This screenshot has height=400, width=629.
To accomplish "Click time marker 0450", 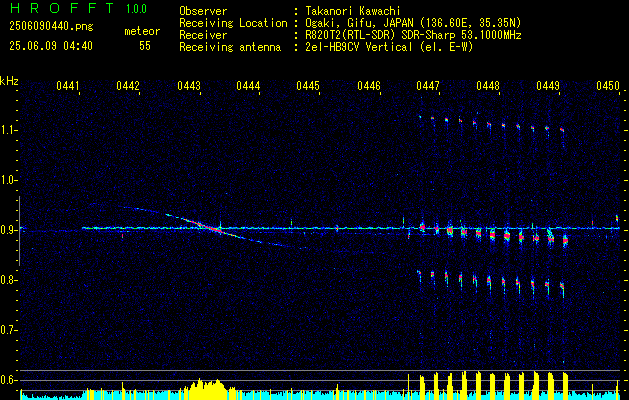I will coord(608,85).
